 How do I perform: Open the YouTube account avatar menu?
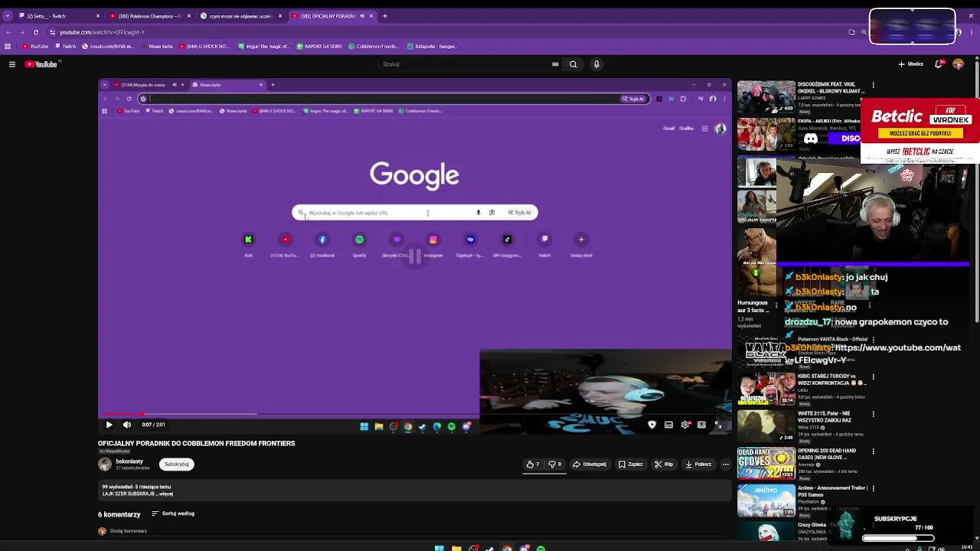pos(958,64)
